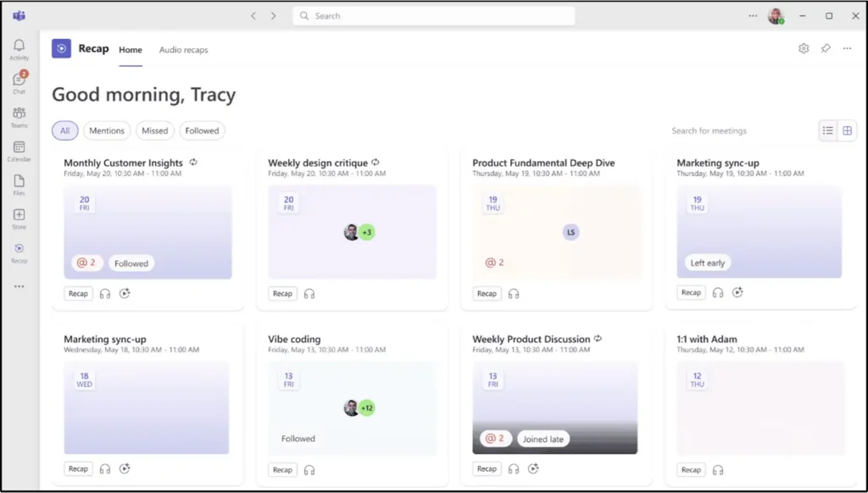Open Recap for Monthly Customer Insights
This screenshot has width=868, height=493.
tap(78, 294)
